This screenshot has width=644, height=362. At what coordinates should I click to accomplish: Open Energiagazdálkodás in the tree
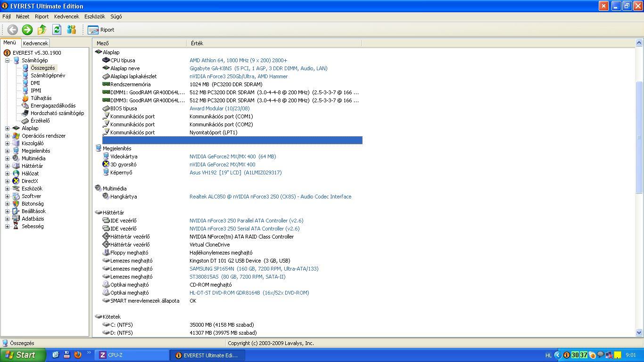(x=53, y=106)
